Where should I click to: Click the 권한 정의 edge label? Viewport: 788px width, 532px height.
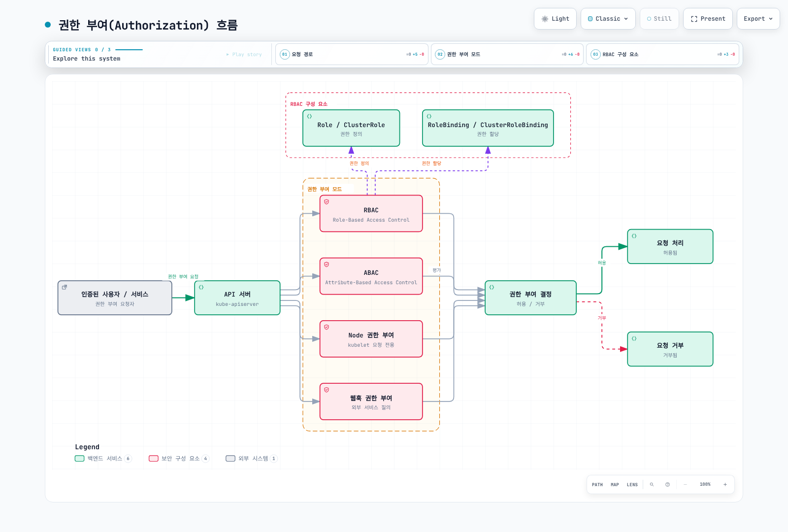(x=359, y=164)
